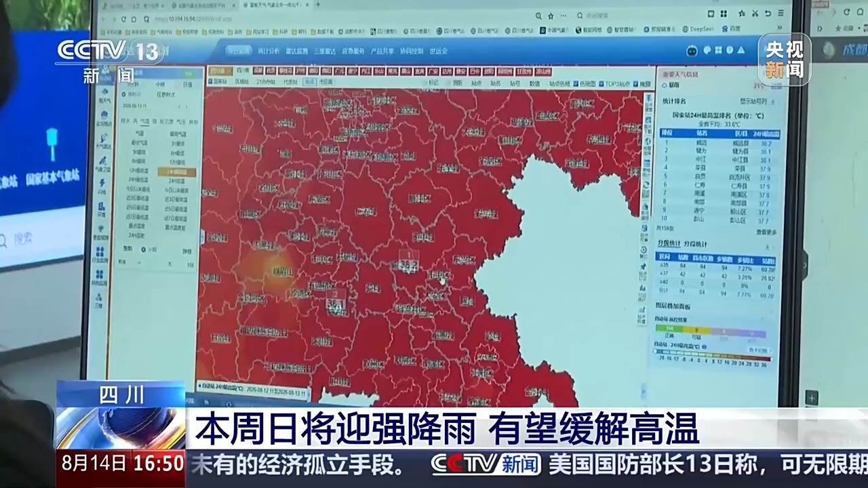Click ranking row 1 威远
The width and height of the screenshot is (868, 488).
click(x=720, y=143)
